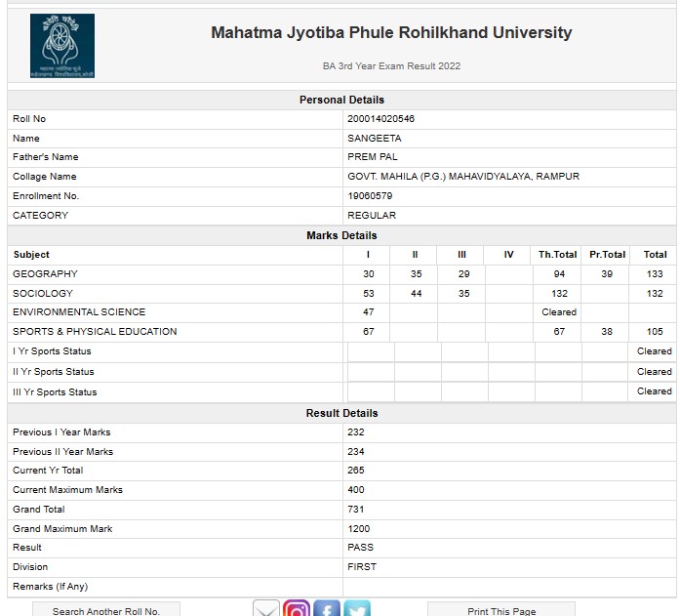Select Current Yr Total 265

[356, 471]
